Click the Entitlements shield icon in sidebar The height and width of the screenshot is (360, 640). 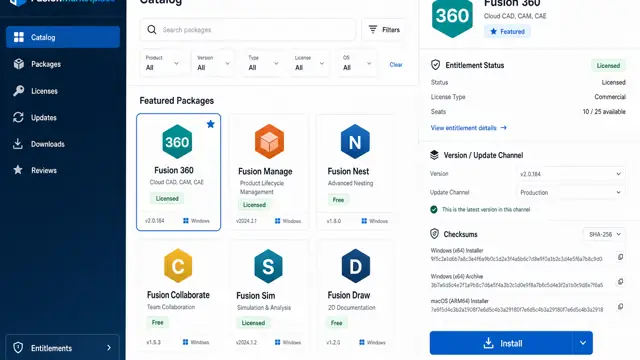tap(18, 348)
